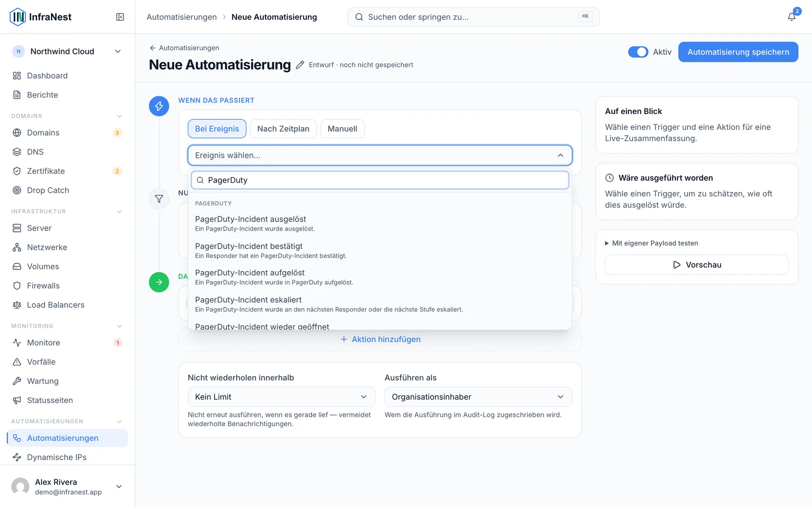Click the Dashboard grid icon
812x508 pixels.
(x=17, y=76)
